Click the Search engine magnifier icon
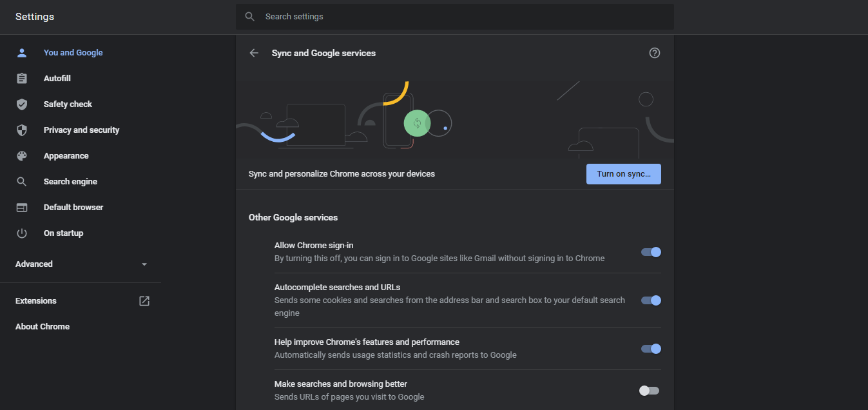 [x=22, y=182]
